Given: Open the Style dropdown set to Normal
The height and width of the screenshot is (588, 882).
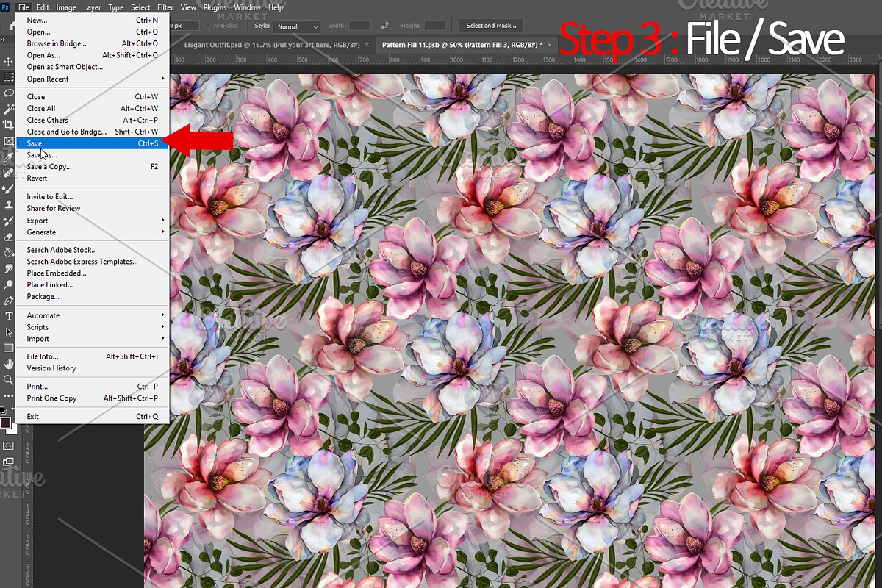Looking at the screenshot, I should pyautogui.click(x=297, y=26).
